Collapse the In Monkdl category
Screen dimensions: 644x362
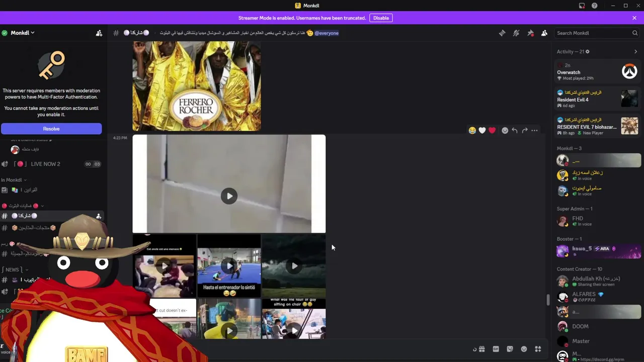pos(14,179)
